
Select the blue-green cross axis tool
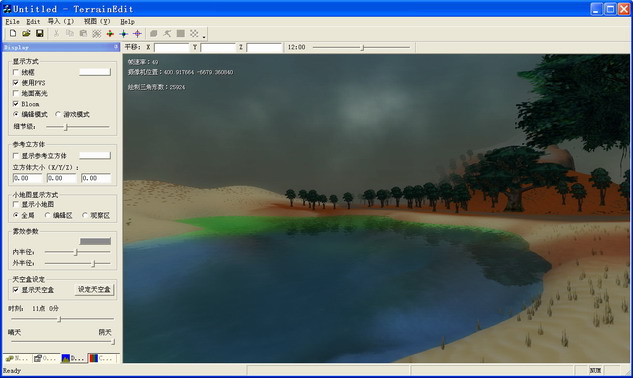click(x=124, y=34)
